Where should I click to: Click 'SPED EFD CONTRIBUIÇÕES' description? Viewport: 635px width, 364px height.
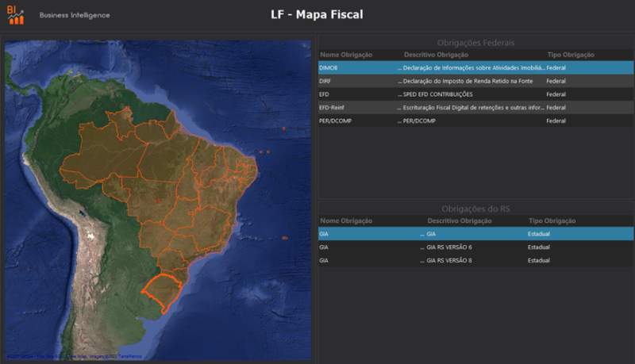(438, 94)
